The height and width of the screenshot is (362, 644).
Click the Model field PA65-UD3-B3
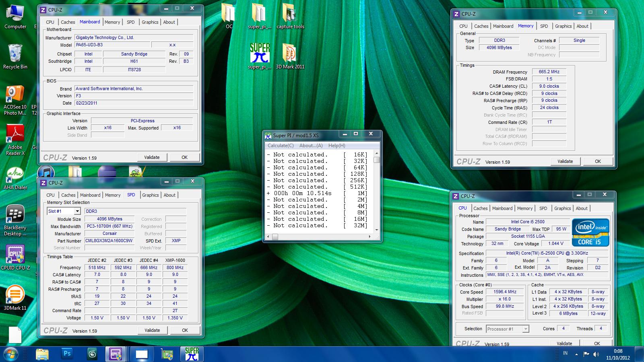click(112, 45)
